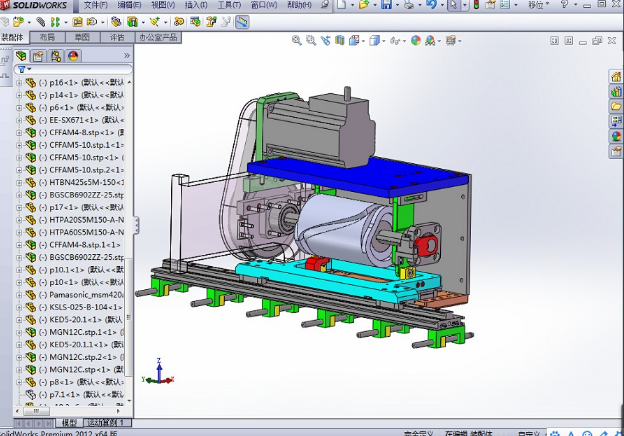This screenshot has width=624, height=436.
Task: Click the Section View icon
Action: click(x=340, y=41)
